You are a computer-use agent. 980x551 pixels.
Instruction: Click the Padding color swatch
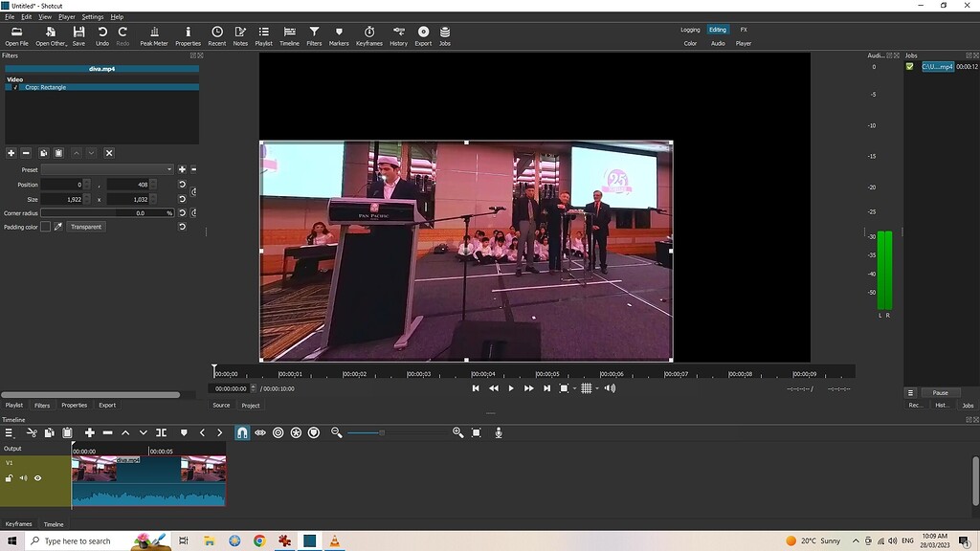coord(46,227)
